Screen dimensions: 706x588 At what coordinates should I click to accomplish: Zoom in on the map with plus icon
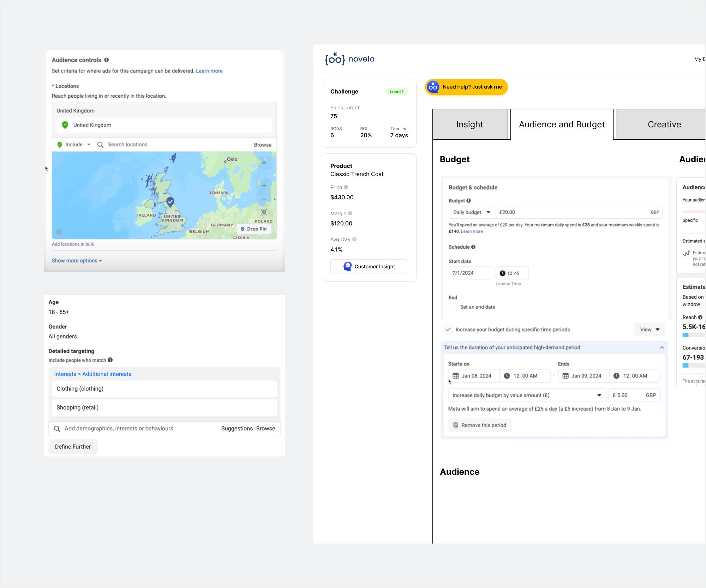264,185
